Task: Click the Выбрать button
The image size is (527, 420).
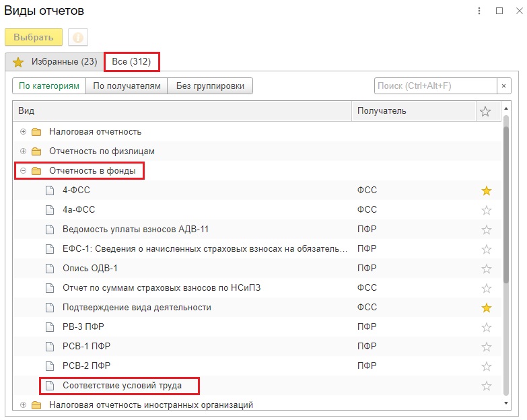Action: [x=34, y=37]
